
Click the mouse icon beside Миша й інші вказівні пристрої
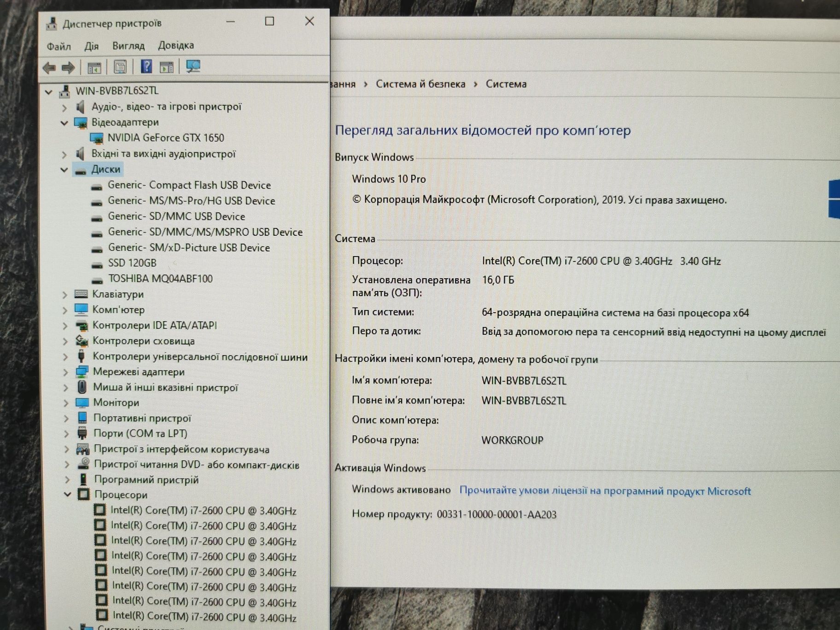82,387
